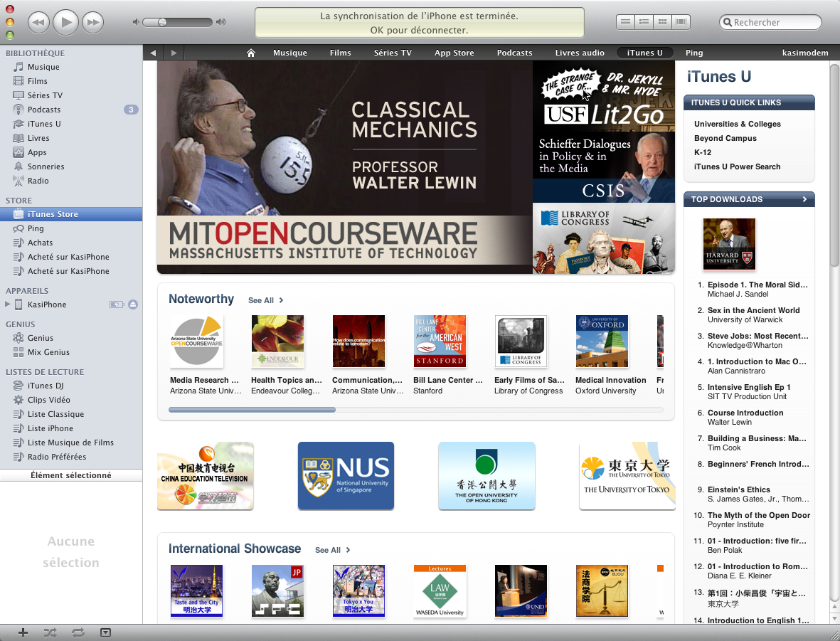
Task: Open Classical Mechanics MIT banner
Action: click(344, 167)
